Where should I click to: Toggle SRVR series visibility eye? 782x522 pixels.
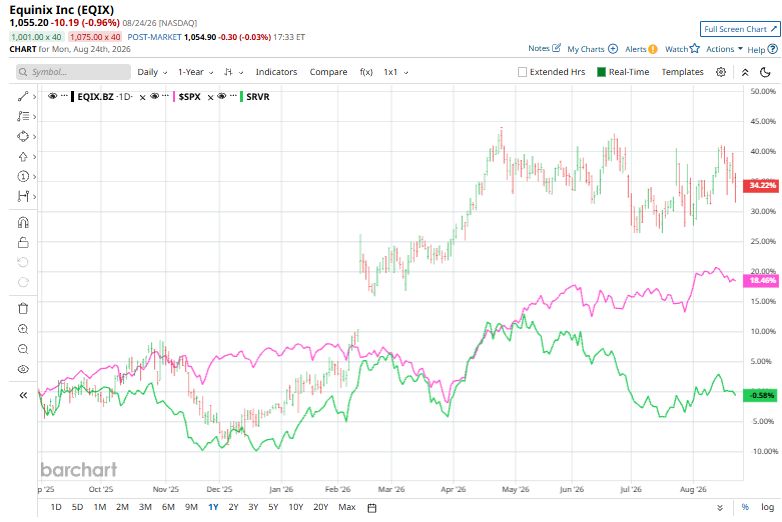coord(222,96)
